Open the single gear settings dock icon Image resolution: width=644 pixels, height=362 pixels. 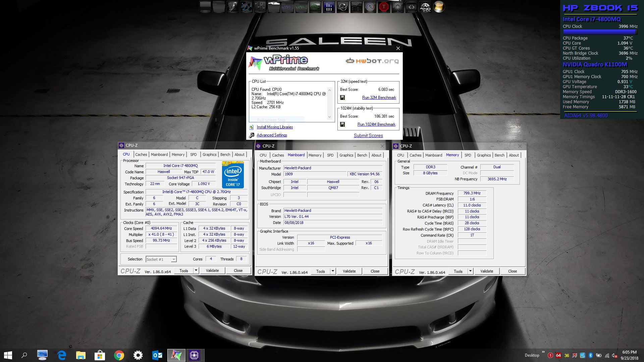click(397, 7)
